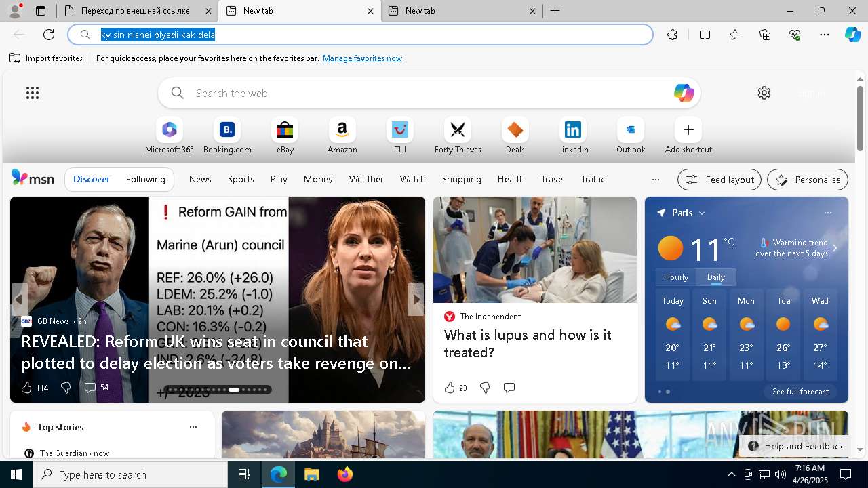Screen dimensions: 868x488
Task: Open Outlook shortcut tile
Action: [631, 136]
